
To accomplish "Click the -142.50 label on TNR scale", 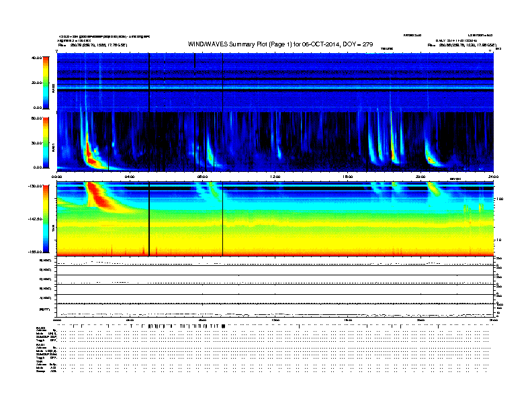I will pos(36,219).
